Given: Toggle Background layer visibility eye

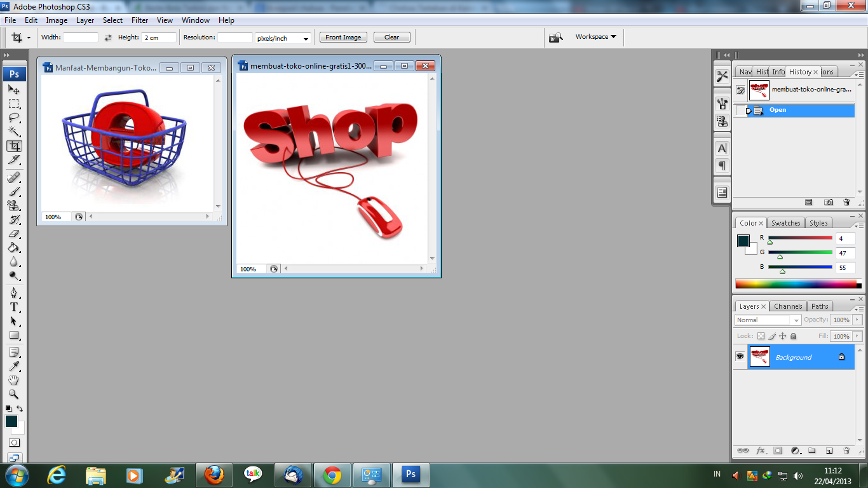Looking at the screenshot, I should (740, 357).
